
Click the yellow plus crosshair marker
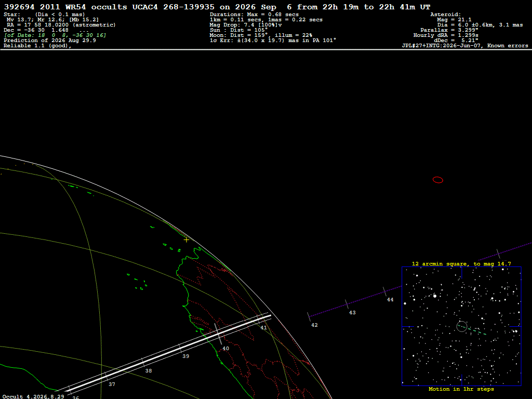click(x=187, y=240)
